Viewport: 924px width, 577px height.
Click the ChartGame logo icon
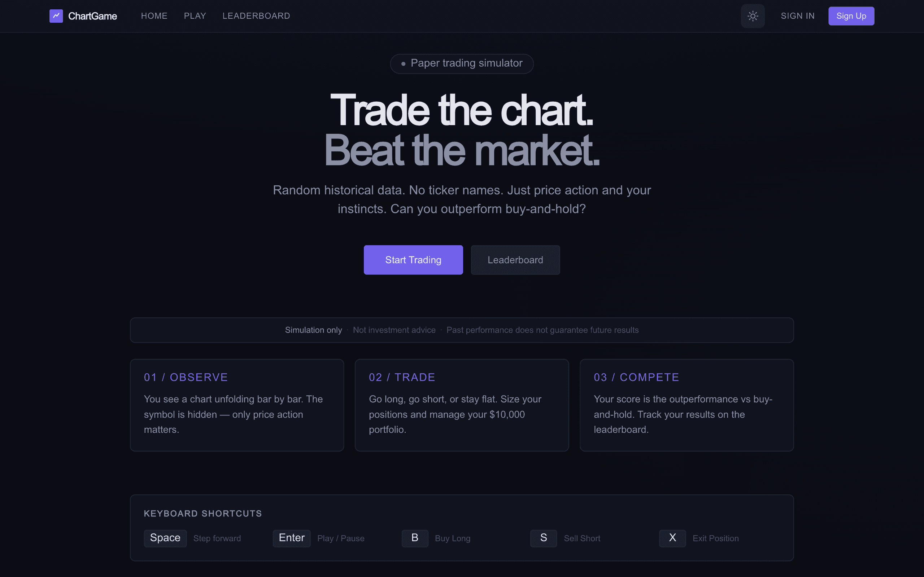coord(56,16)
